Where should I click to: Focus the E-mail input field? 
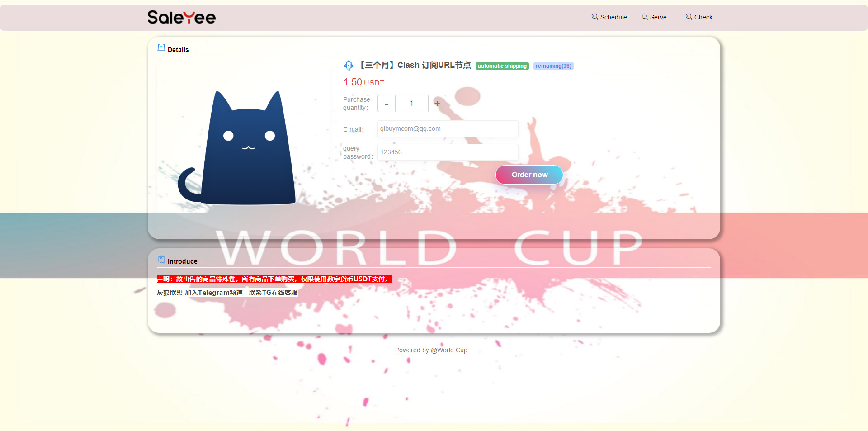tap(448, 129)
